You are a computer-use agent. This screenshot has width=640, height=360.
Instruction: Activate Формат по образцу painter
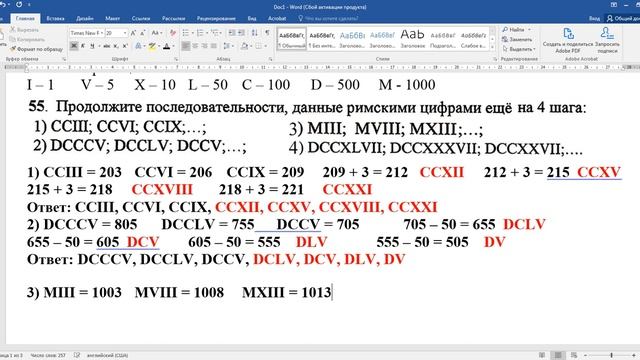coord(36,49)
